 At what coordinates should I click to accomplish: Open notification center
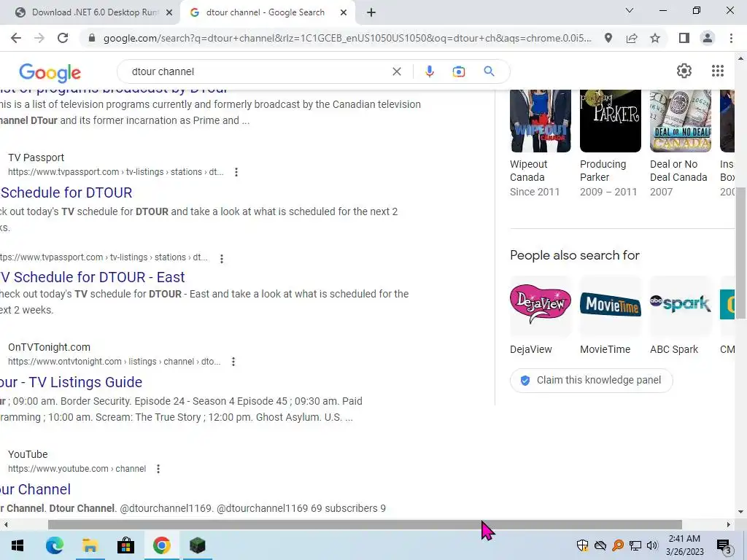click(724, 546)
